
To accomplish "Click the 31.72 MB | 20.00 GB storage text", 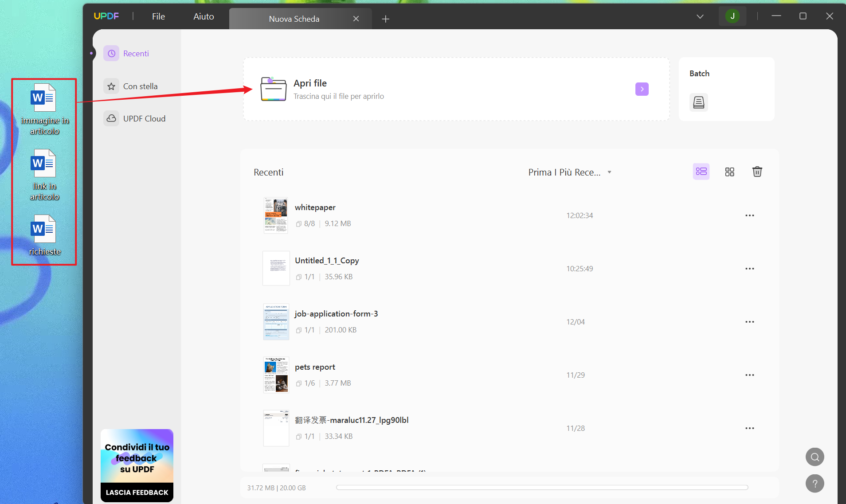I will point(276,488).
